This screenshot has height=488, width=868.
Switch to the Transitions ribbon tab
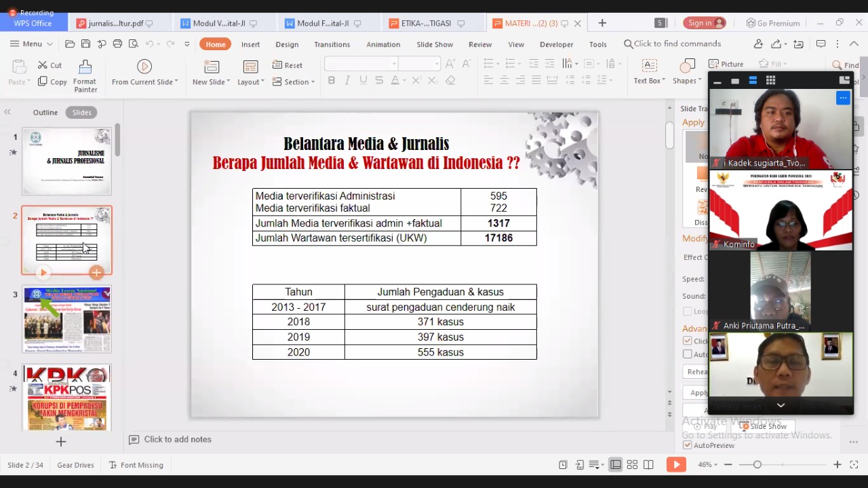point(332,44)
